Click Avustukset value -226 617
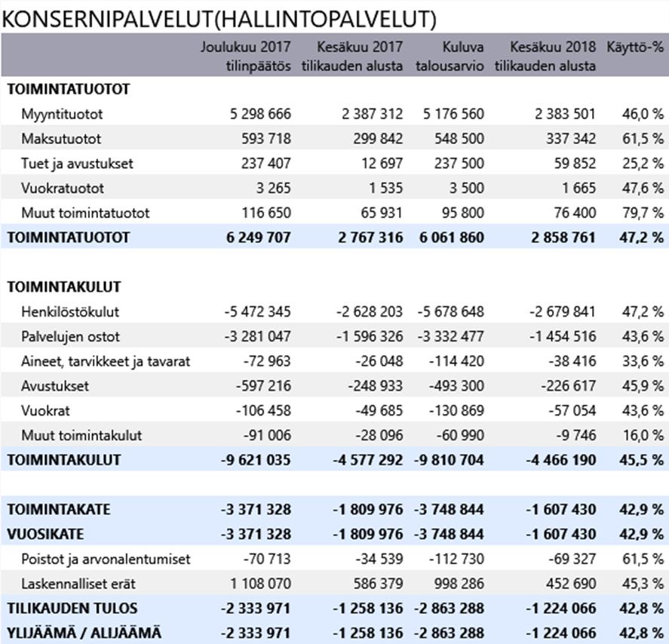 [x=568, y=386]
